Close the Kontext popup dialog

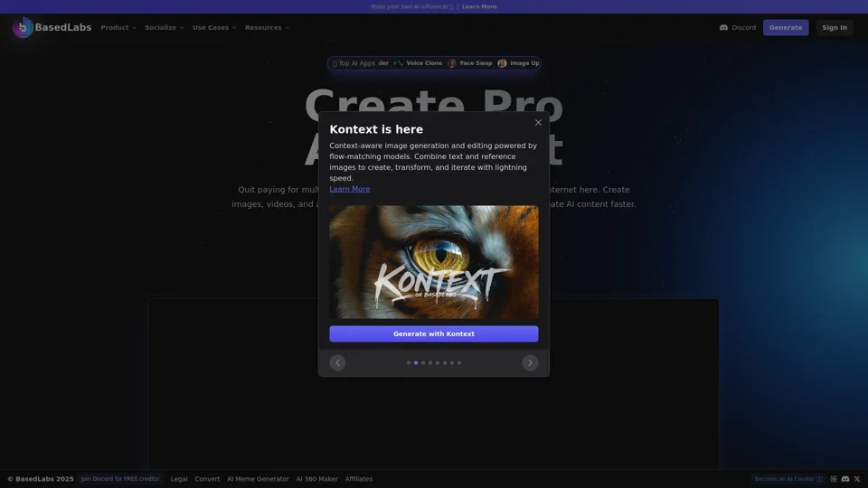(538, 123)
